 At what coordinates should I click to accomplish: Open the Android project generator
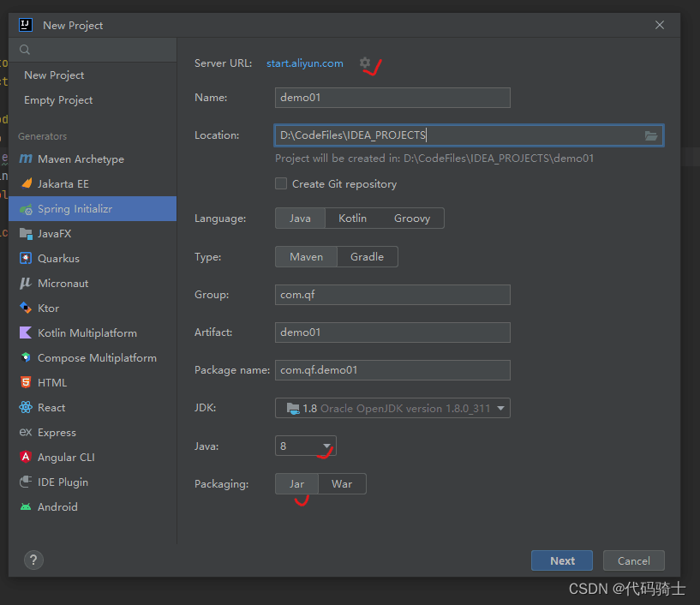pyautogui.click(x=58, y=506)
